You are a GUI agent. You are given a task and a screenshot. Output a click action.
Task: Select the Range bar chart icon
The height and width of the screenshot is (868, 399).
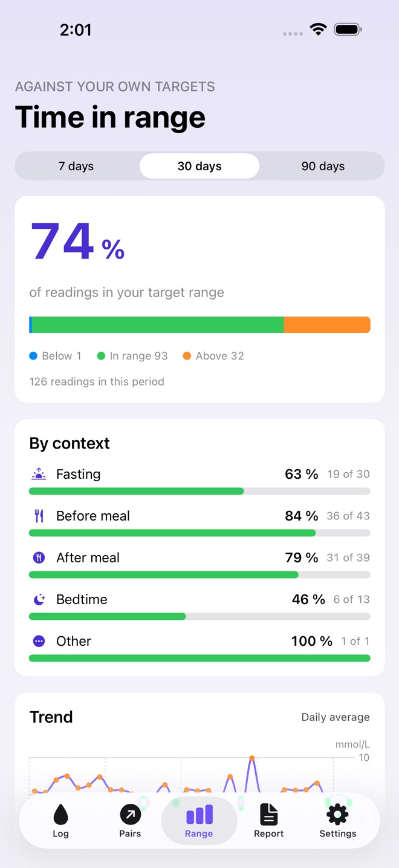coord(199,815)
